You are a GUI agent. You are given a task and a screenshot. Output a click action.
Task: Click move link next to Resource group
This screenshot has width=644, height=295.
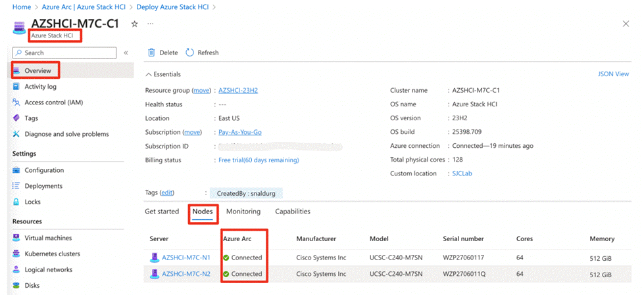pos(202,90)
